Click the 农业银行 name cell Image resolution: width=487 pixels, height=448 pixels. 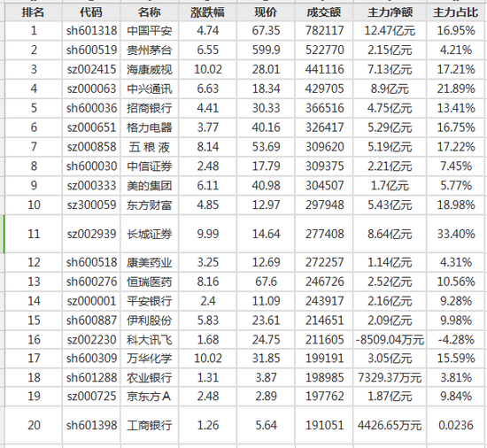[150, 377]
